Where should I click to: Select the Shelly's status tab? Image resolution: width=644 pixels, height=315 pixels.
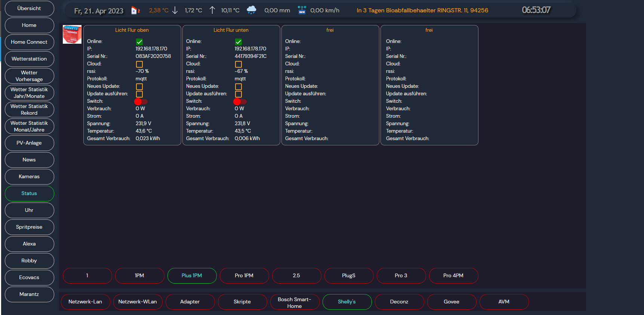pyautogui.click(x=347, y=302)
